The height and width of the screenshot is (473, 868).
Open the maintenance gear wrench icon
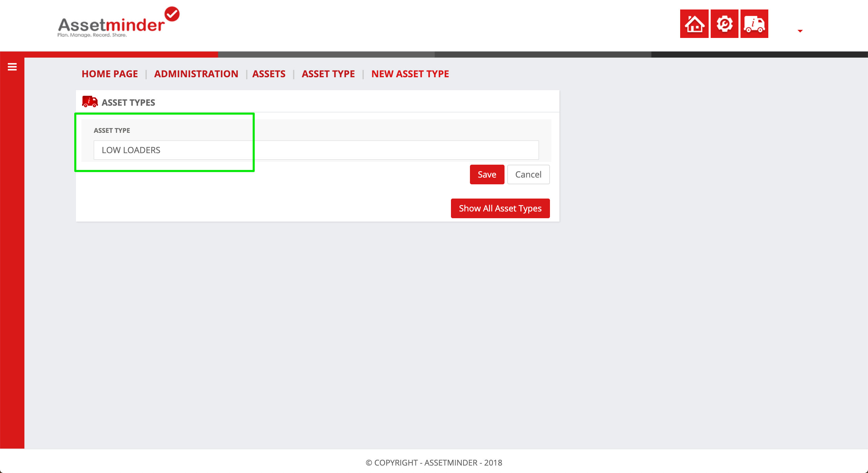point(724,24)
